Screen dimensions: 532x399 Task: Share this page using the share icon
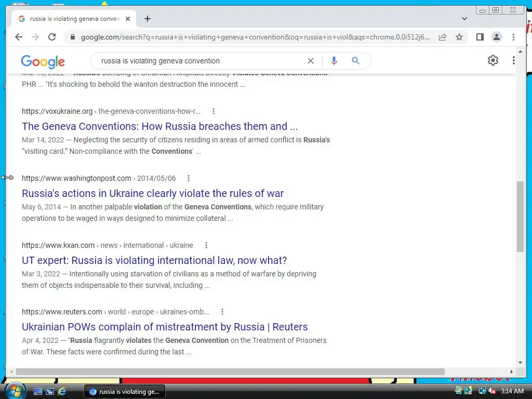(x=443, y=37)
